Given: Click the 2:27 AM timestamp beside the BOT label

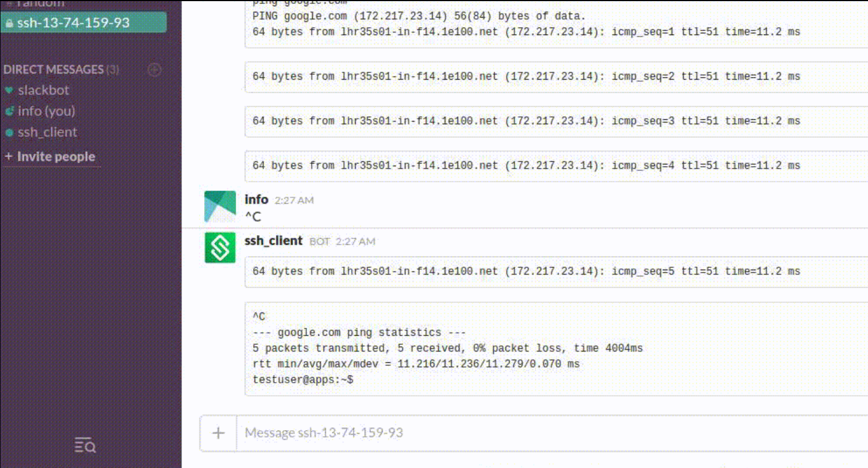Looking at the screenshot, I should [x=355, y=241].
